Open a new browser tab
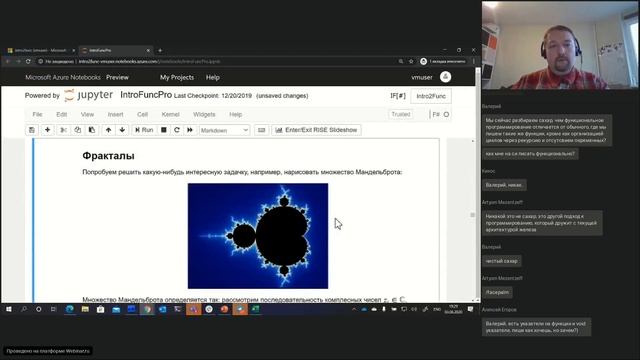This screenshot has width=640, height=360. (160, 50)
